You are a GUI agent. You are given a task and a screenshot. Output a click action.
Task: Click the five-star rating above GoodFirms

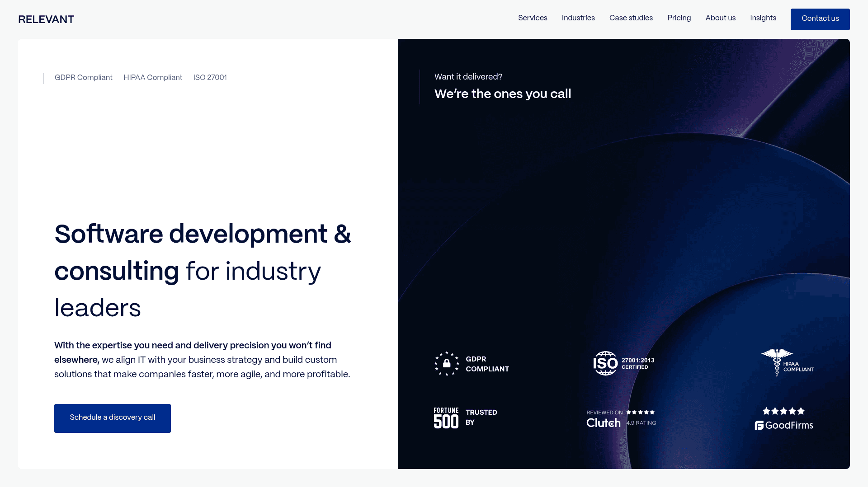[783, 411]
